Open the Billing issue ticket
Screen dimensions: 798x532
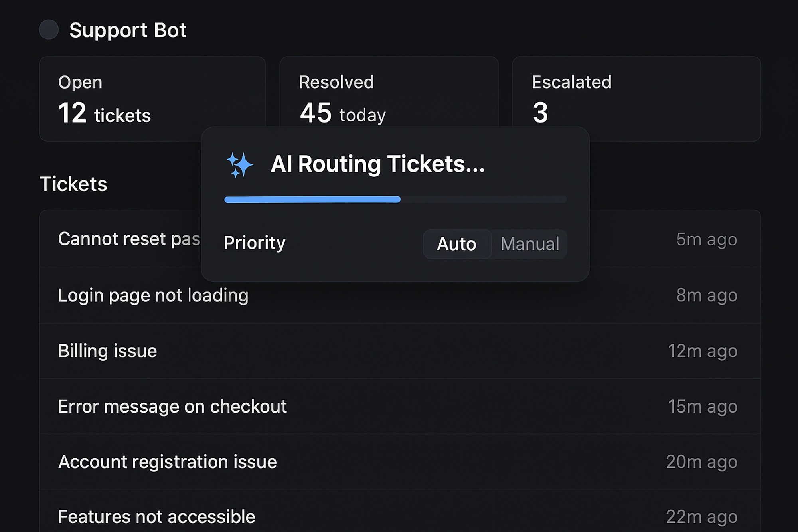107,351
